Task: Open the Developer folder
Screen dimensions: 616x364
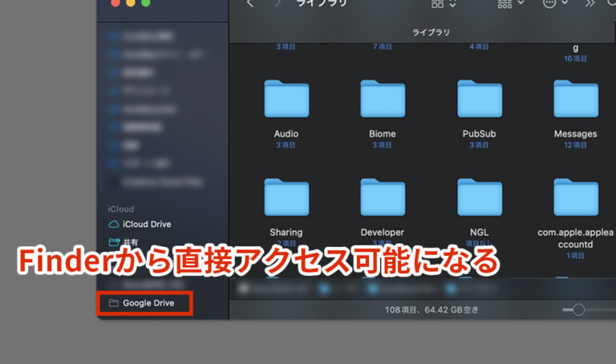Action: (383, 197)
